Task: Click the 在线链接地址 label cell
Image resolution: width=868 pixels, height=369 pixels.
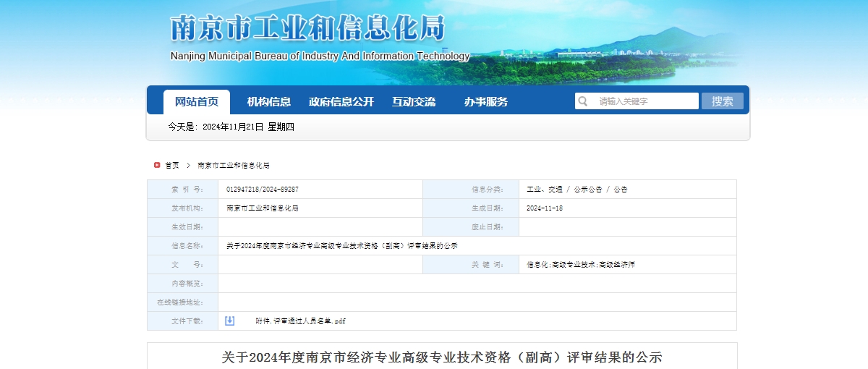Action: click(182, 302)
